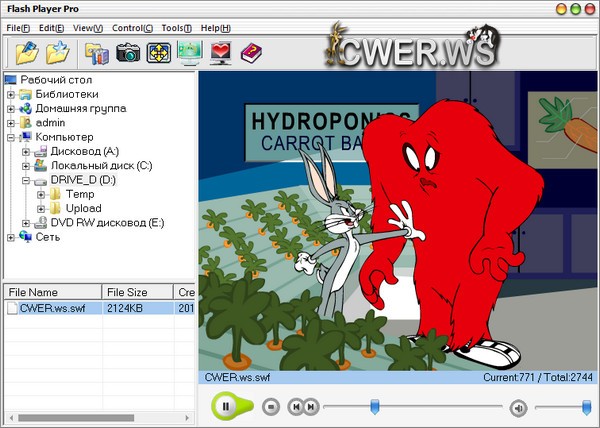Sort the list by File Size column

click(137, 292)
